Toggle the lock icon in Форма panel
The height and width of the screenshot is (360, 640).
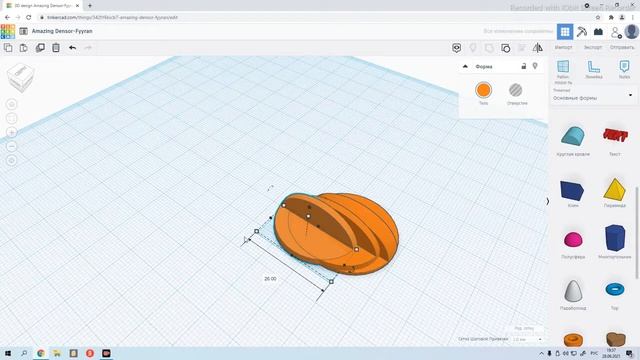[524, 66]
